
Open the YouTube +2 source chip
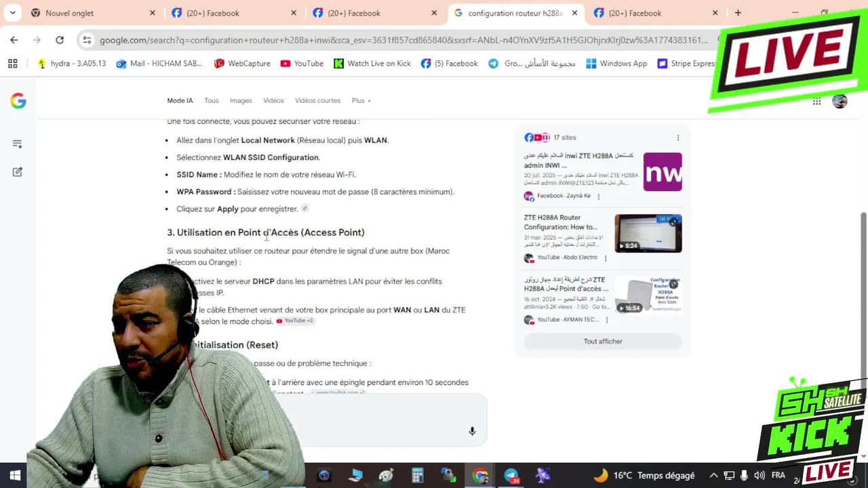pos(295,321)
